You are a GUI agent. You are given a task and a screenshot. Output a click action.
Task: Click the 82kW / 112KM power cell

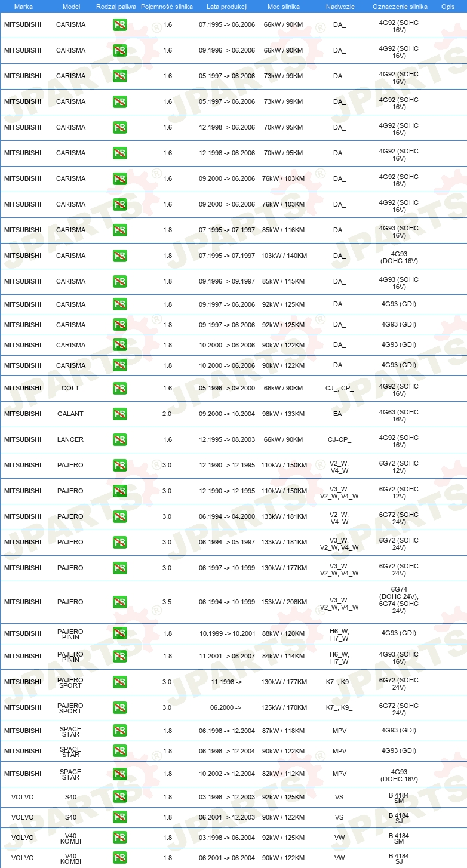(x=283, y=774)
